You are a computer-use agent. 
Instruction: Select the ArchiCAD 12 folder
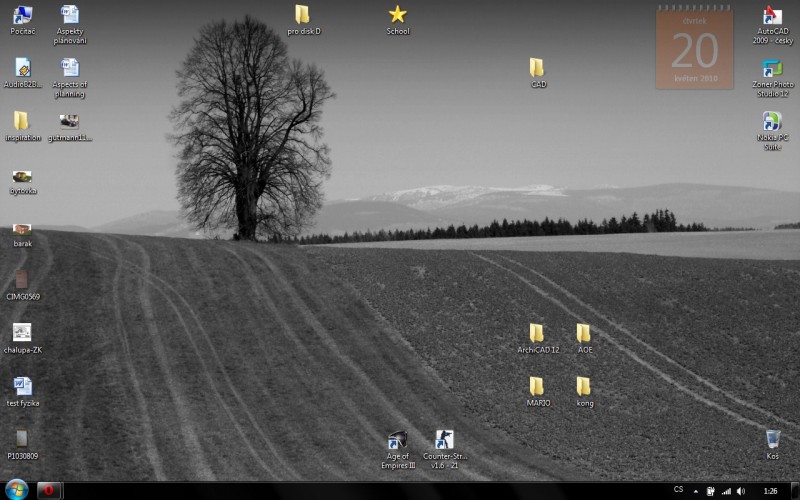[x=537, y=333]
